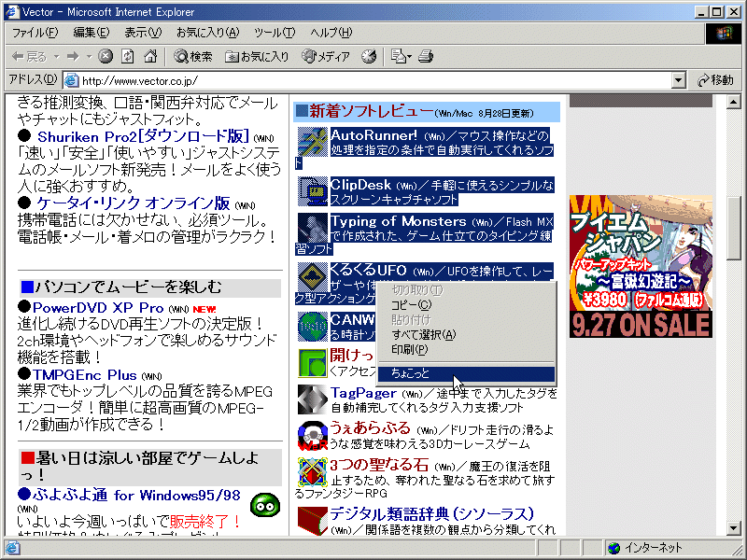Open the ぷよぷよ通 for Windows95/98 link

pyautogui.click(x=136, y=496)
